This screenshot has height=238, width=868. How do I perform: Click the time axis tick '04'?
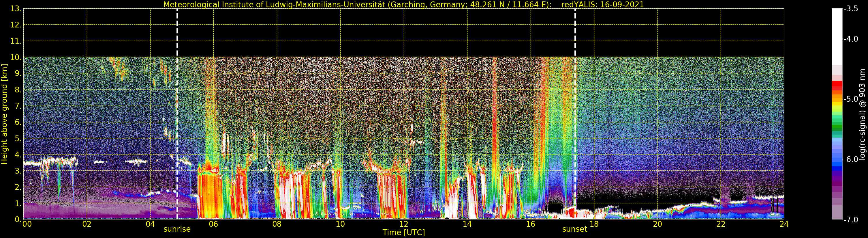click(150, 224)
